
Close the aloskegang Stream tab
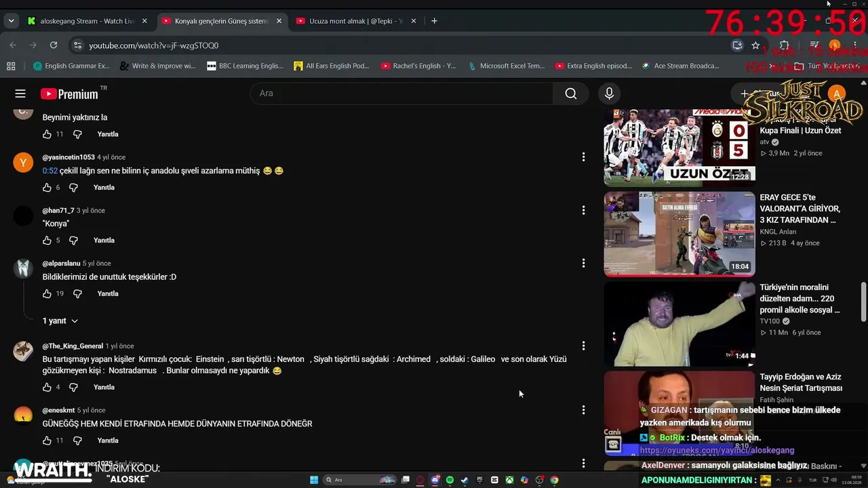tap(144, 21)
